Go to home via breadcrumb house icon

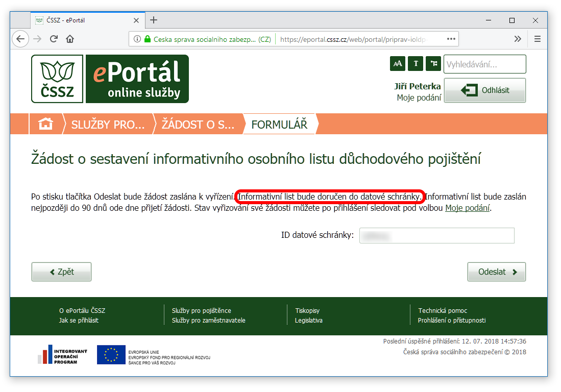click(46, 124)
